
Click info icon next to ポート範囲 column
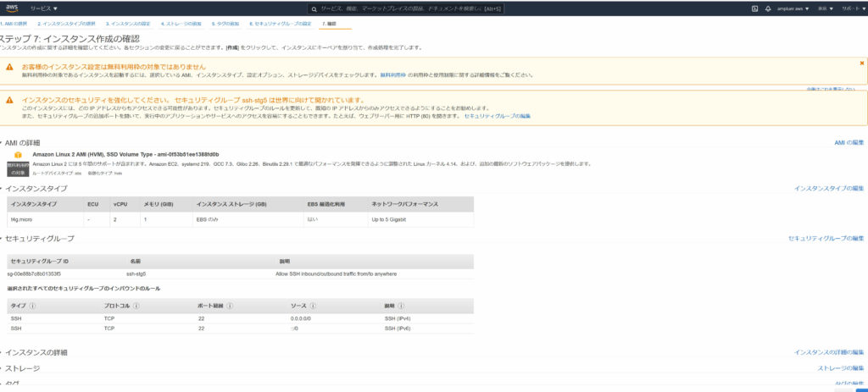(231, 306)
